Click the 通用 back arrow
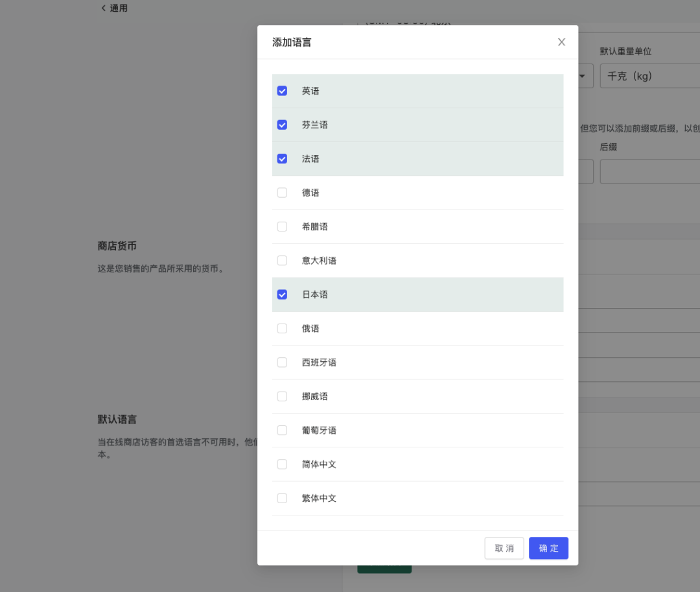This screenshot has height=592, width=700. pos(104,8)
